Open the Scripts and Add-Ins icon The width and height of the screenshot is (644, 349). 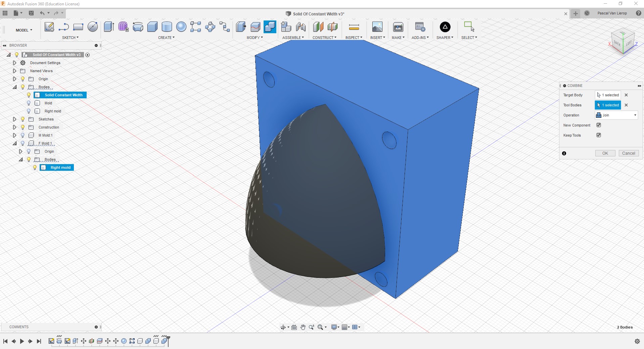(420, 27)
